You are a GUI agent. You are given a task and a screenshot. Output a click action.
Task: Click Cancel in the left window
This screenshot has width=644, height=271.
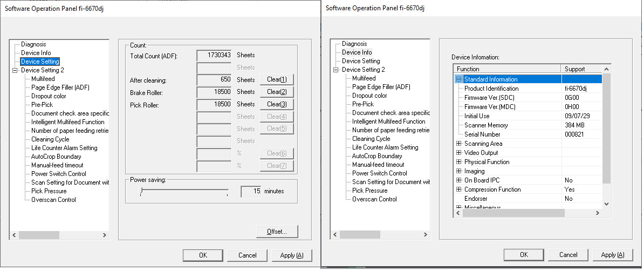pyautogui.click(x=247, y=255)
